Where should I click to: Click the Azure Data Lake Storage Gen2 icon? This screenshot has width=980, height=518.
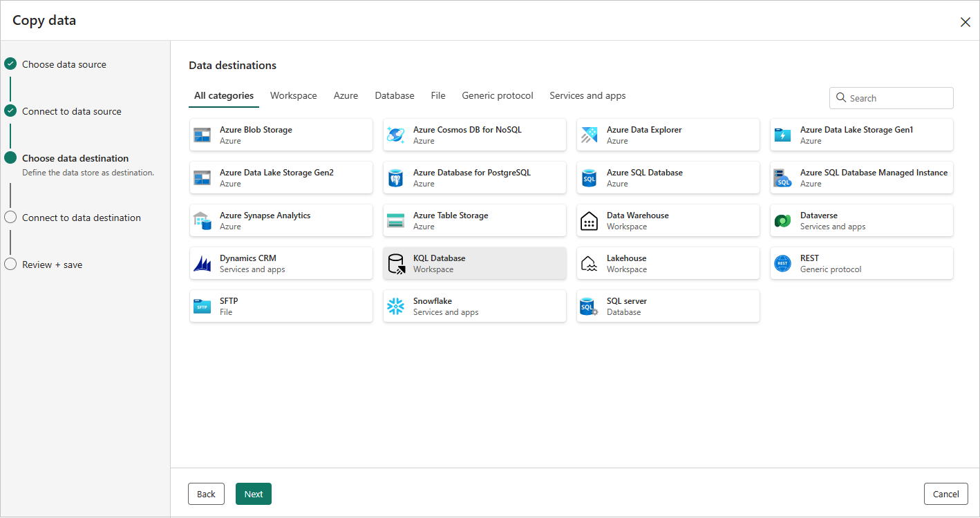pos(202,178)
